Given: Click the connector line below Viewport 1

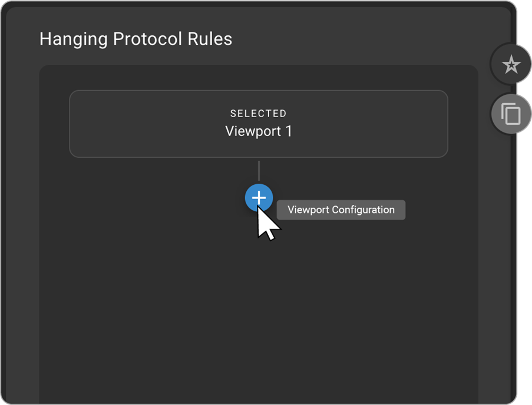Looking at the screenshot, I should point(259,171).
